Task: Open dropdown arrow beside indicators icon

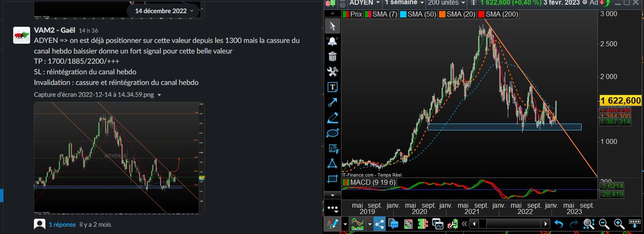Action: coord(369,224)
